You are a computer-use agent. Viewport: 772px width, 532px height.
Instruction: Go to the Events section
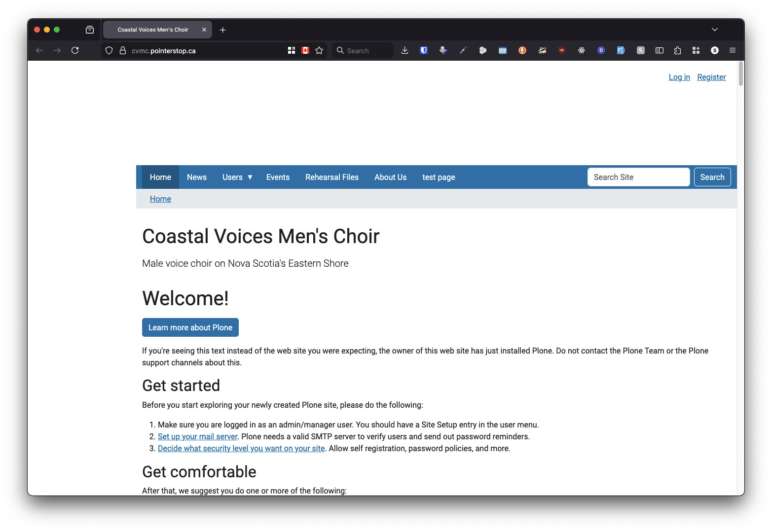coord(278,177)
